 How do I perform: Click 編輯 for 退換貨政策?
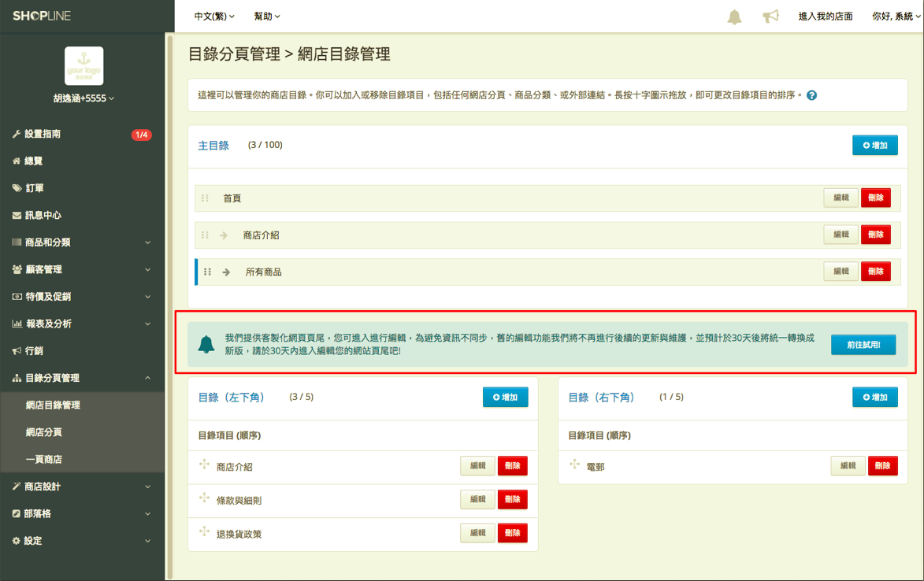click(x=477, y=533)
